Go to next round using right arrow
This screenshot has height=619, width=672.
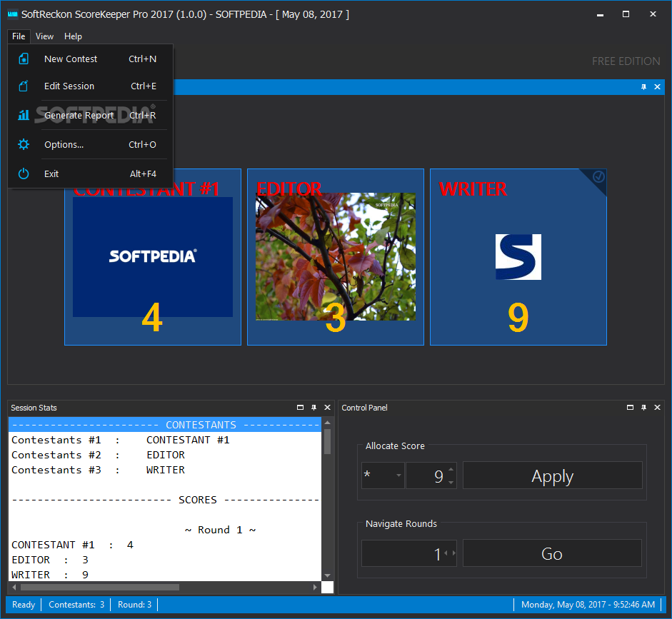[454, 553]
